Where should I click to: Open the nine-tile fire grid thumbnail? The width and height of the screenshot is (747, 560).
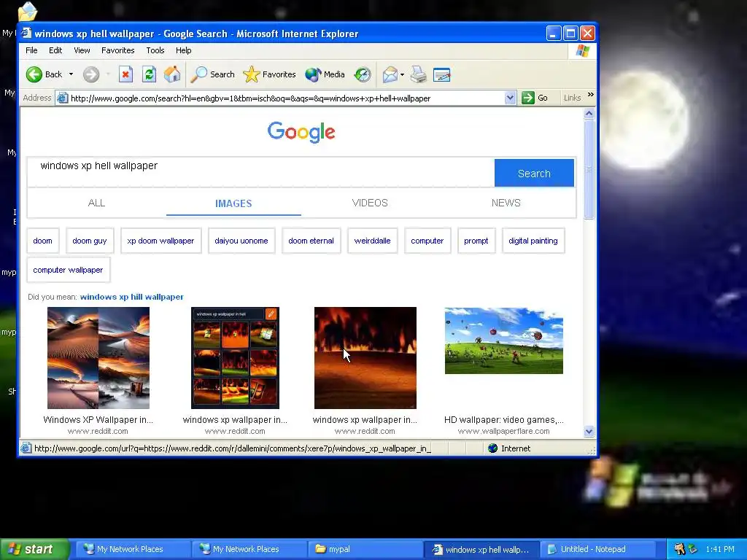click(236, 357)
